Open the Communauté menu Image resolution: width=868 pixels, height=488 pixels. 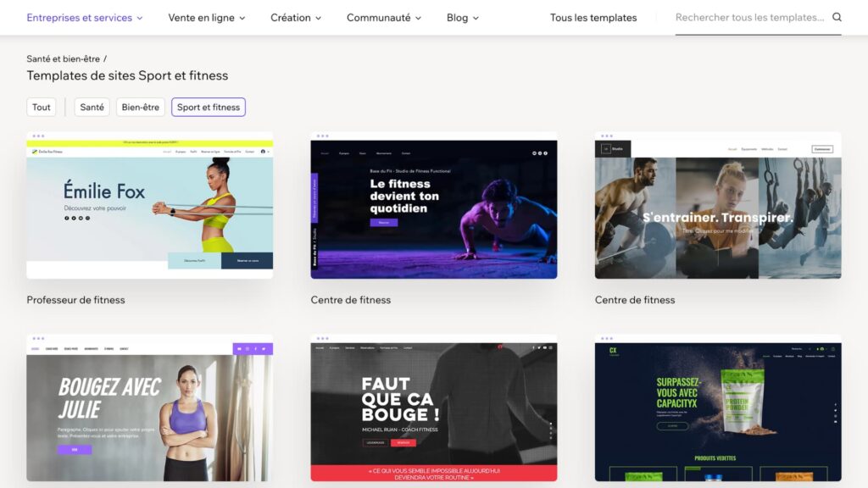point(384,18)
